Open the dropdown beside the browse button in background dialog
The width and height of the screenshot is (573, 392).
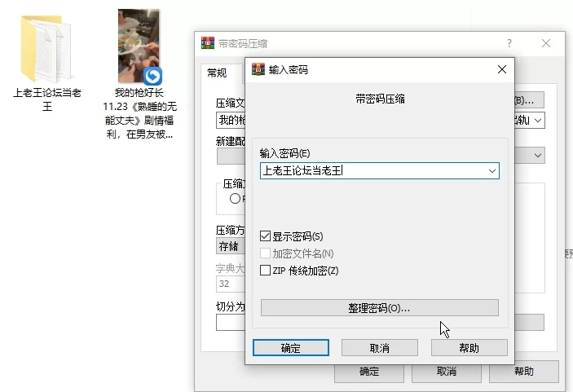click(x=537, y=121)
